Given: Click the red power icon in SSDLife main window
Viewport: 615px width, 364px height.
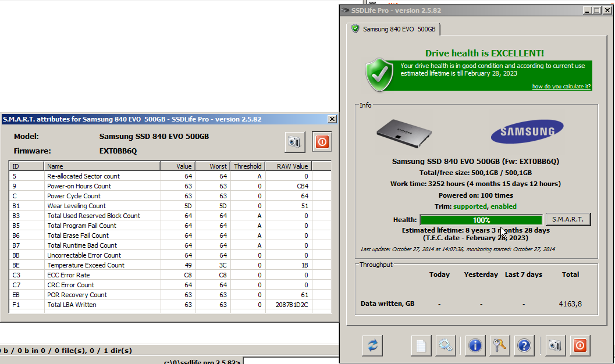Looking at the screenshot, I should 580,345.
